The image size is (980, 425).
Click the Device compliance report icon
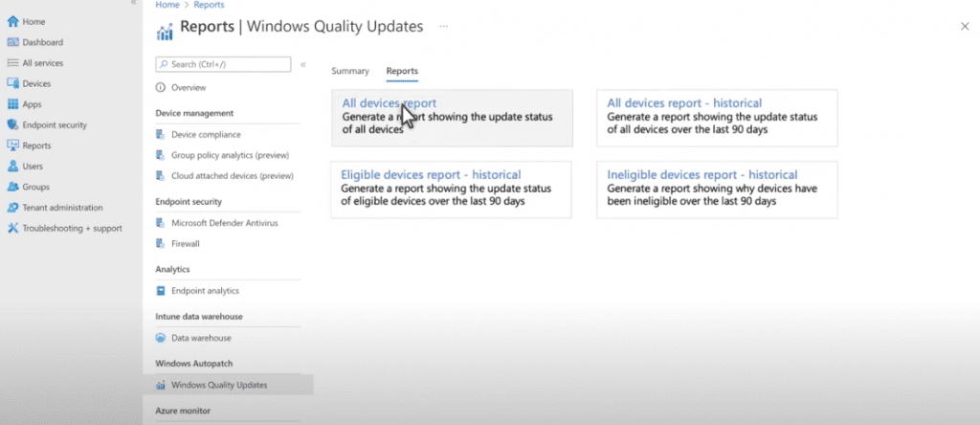point(161,134)
